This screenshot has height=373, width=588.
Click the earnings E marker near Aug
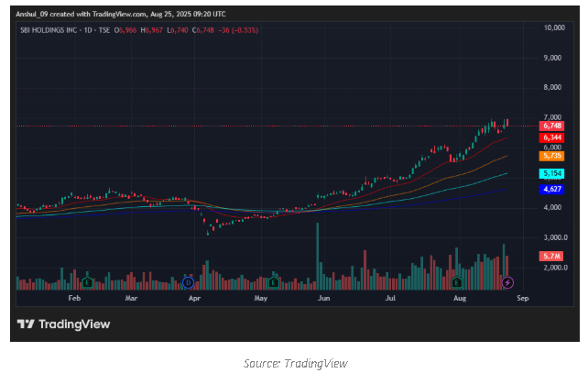(457, 282)
